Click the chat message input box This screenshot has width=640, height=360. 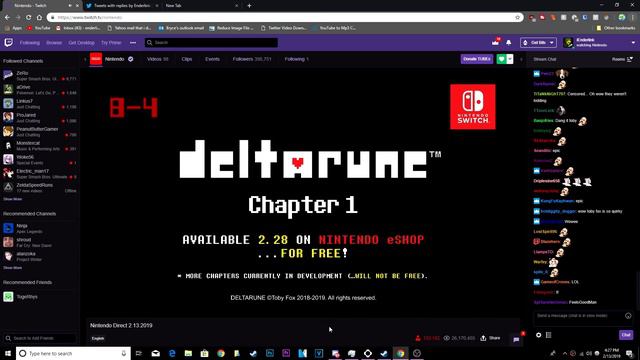[x=583, y=318]
